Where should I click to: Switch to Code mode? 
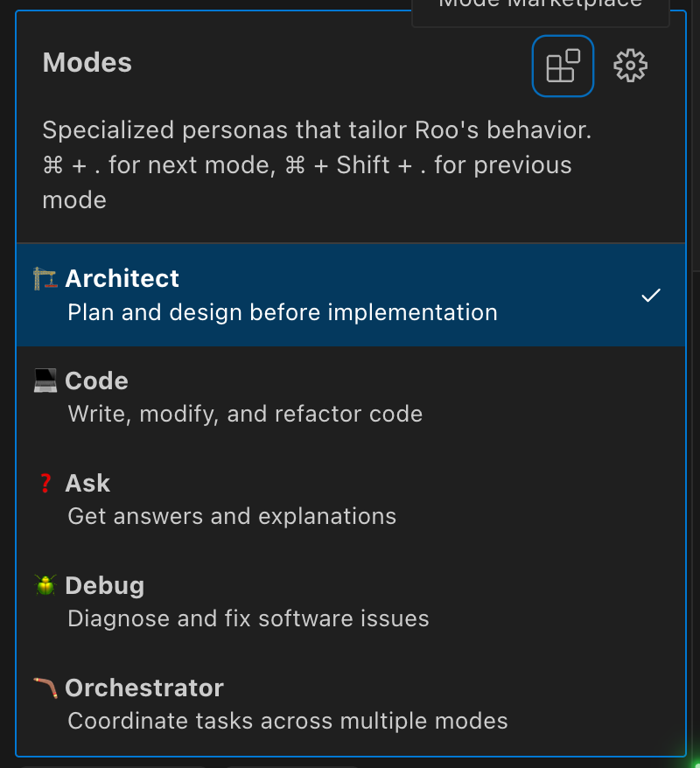click(351, 397)
